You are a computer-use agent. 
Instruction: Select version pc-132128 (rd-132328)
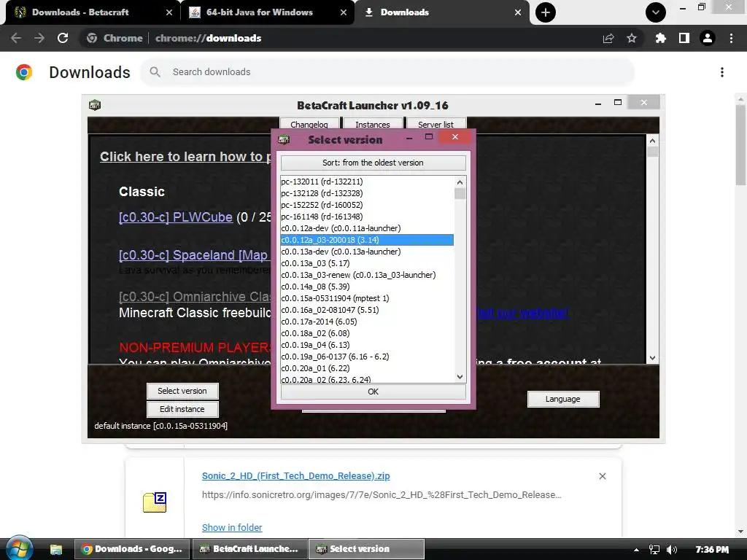367,193
